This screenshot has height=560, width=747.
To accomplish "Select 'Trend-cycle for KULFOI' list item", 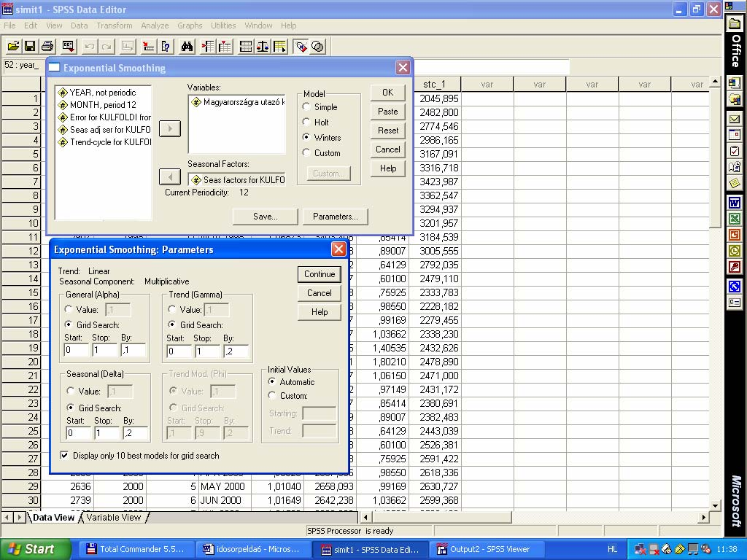I will [104, 142].
